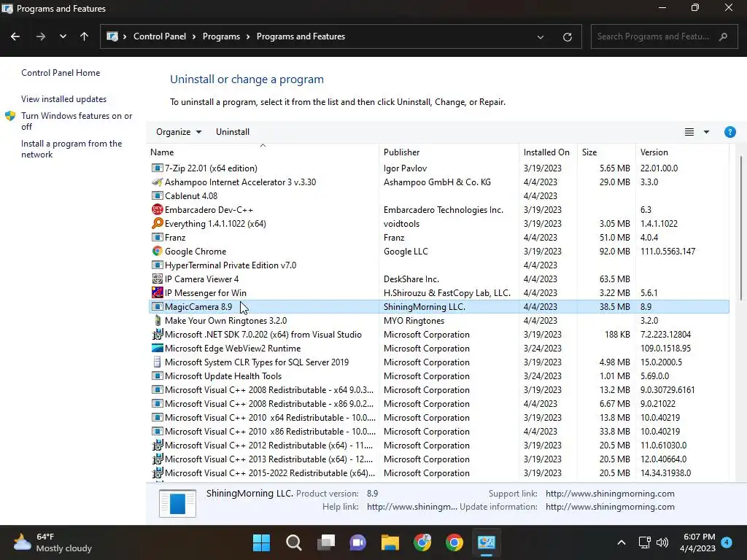
Task: Select the HyperTerminal Private Edition icon
Action: point(158,265)
